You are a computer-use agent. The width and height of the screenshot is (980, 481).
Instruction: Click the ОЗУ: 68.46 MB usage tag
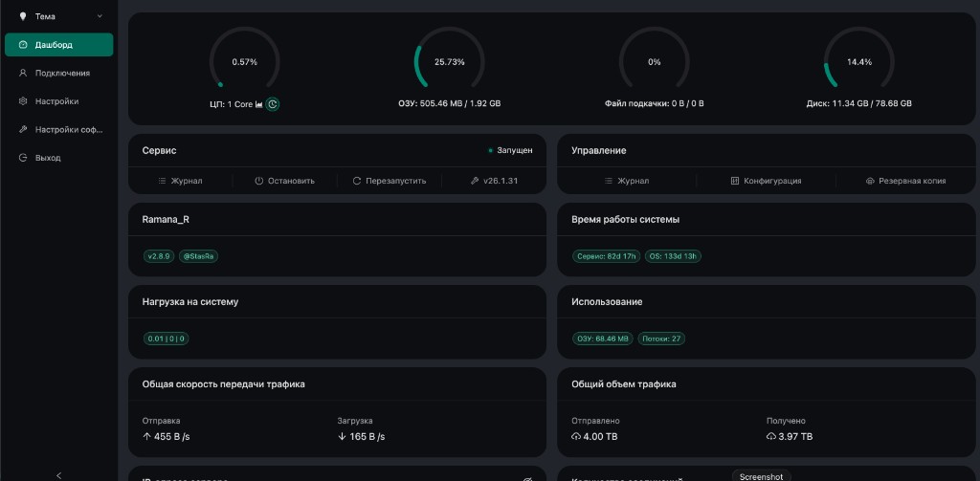click(x=603, y=339)
